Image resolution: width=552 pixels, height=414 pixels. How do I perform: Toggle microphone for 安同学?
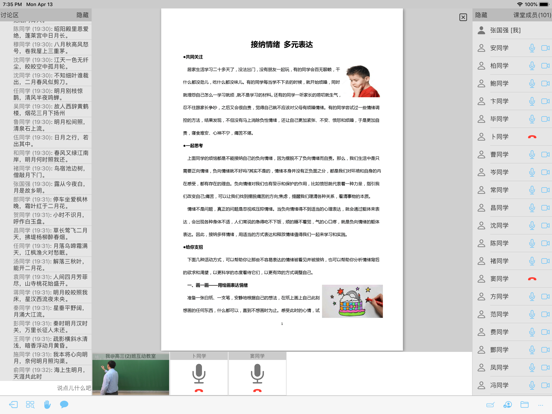pyautogui.click(x=532, y=48)
